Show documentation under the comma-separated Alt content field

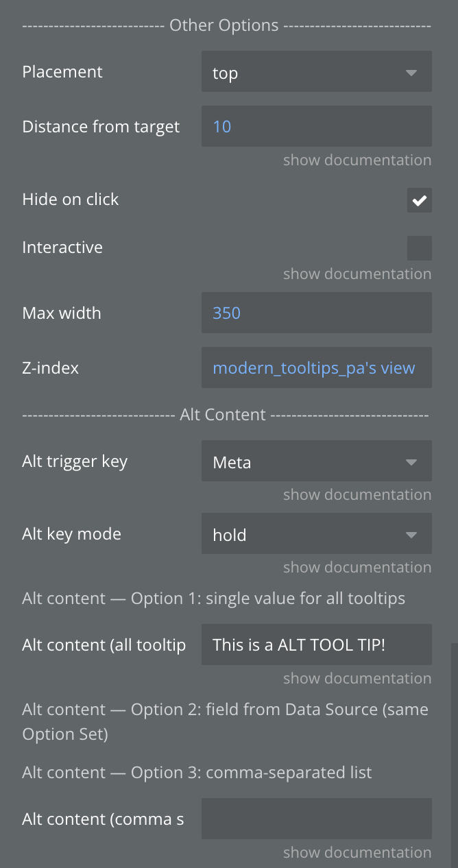[357, 853]
